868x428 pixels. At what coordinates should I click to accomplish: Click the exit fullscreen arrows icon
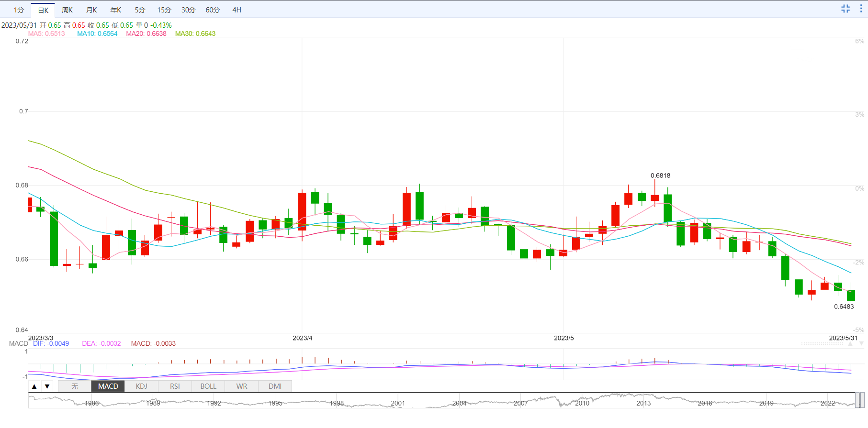pyautogui.click(x=845, y=9)
